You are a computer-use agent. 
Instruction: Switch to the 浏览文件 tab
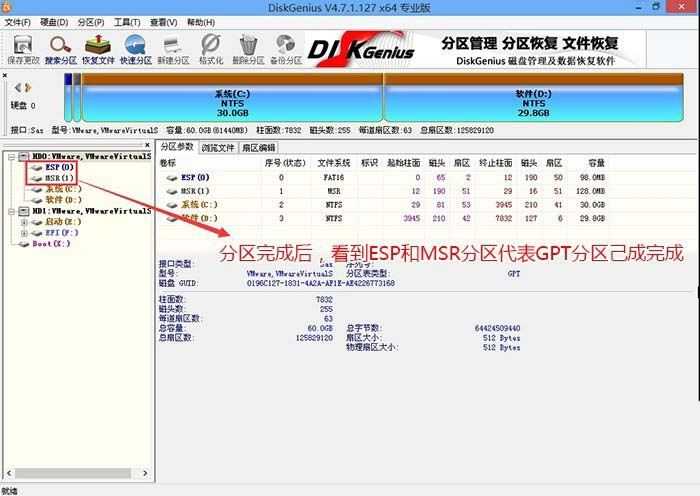pos(218,147)
